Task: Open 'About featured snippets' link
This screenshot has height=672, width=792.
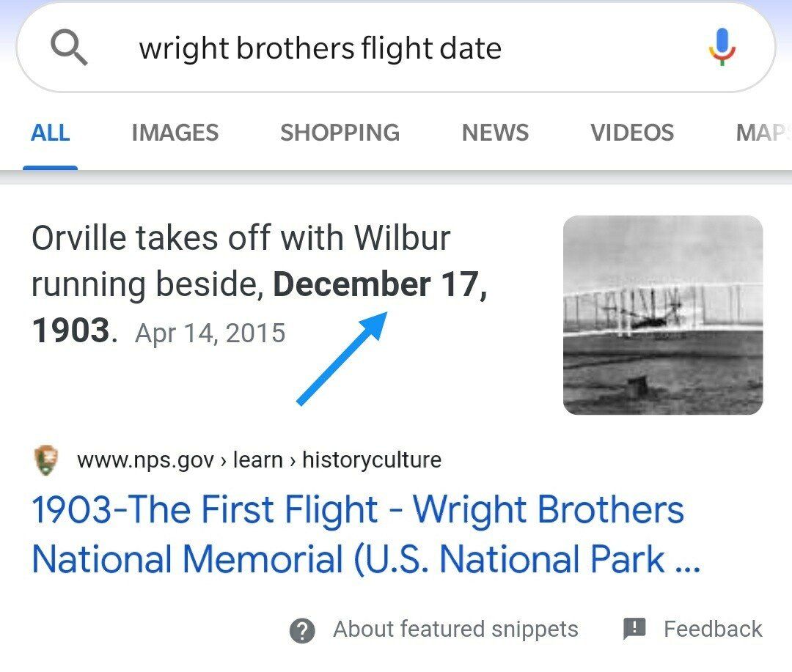Action: coord(455,629)
